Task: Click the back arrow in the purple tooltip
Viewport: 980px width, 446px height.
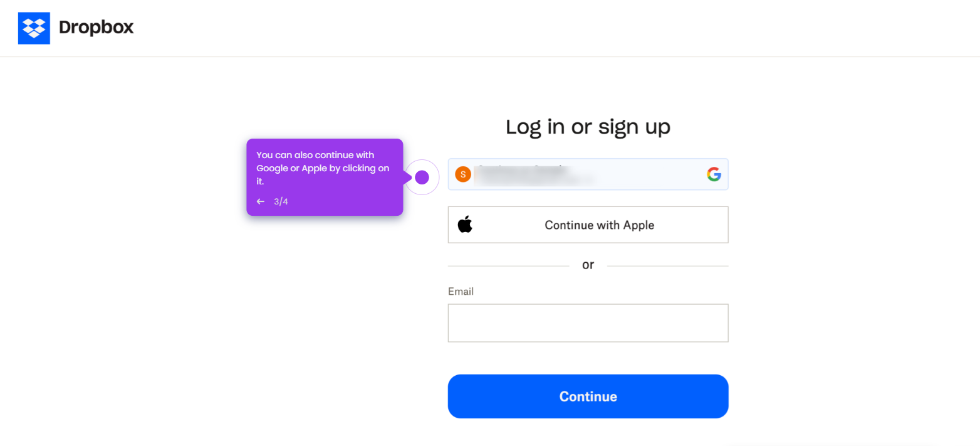Action: [x=261, y=201]
